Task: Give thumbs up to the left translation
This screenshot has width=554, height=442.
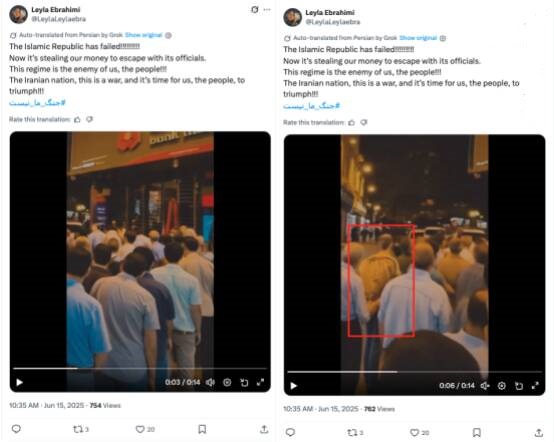Action: click(77, 119)
